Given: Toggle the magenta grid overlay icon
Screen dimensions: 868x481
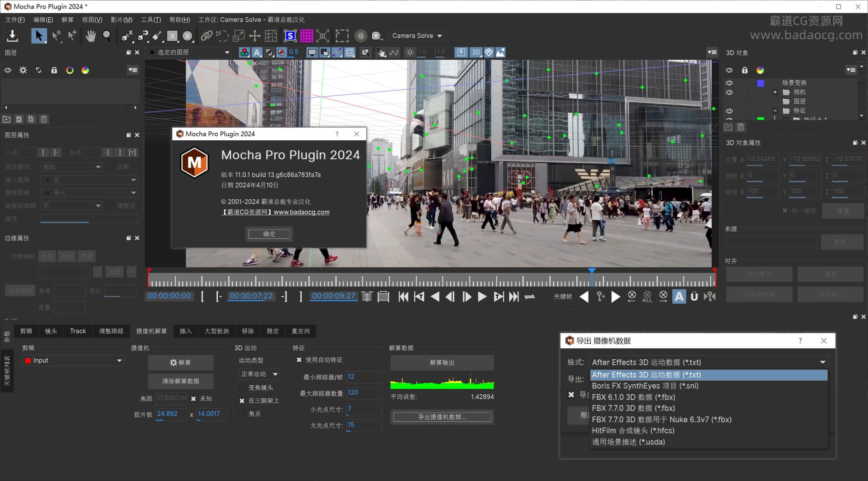Looking at the screenshot, I should click(x=307, y=36).
